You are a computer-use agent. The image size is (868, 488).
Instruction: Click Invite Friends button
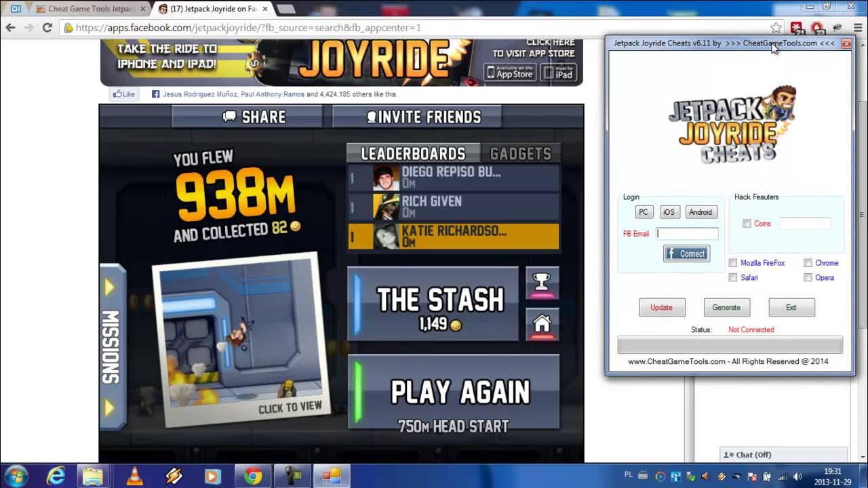point(417,117)
